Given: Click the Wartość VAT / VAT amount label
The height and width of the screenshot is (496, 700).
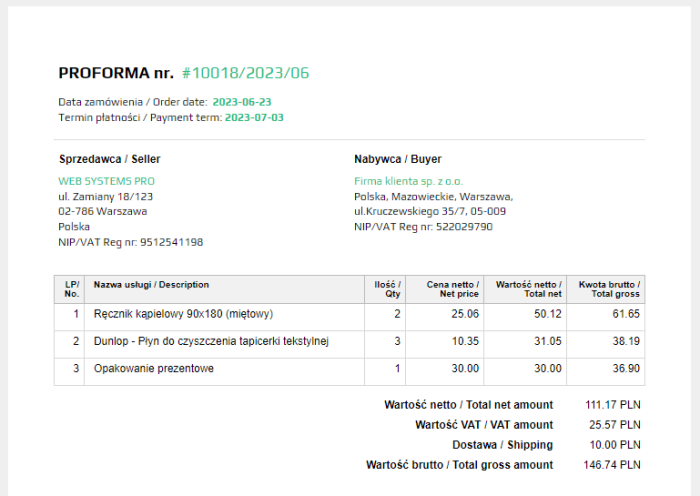Looking at the screenshot, I should coord(484,425).
